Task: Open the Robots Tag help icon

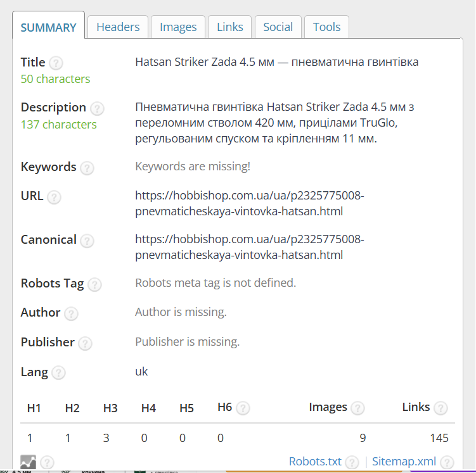Action: (x=94, y=285)
